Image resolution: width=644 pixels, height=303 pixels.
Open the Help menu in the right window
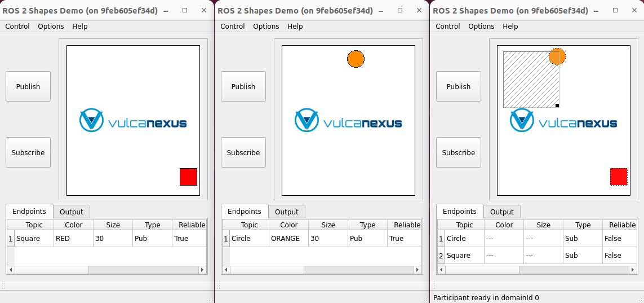click(x=510, y=26)
